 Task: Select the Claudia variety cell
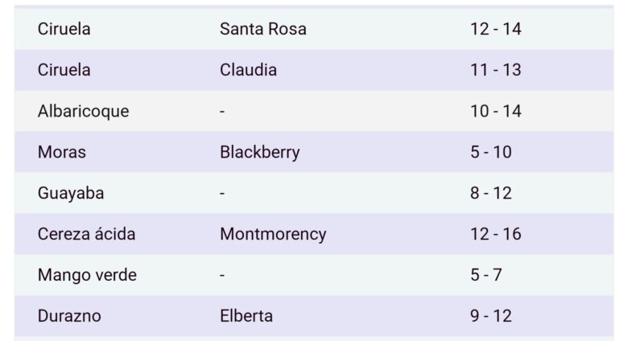[x=248, y=70]
